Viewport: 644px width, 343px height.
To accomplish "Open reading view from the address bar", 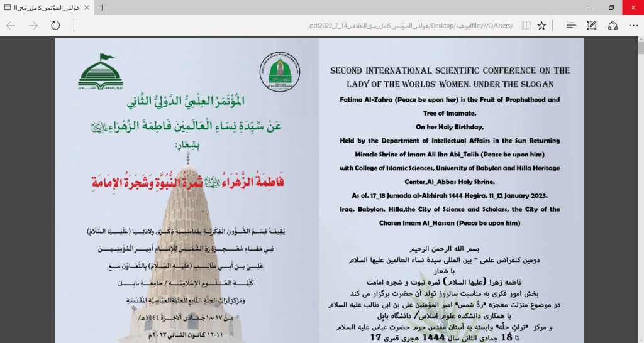I will point(525,26).
